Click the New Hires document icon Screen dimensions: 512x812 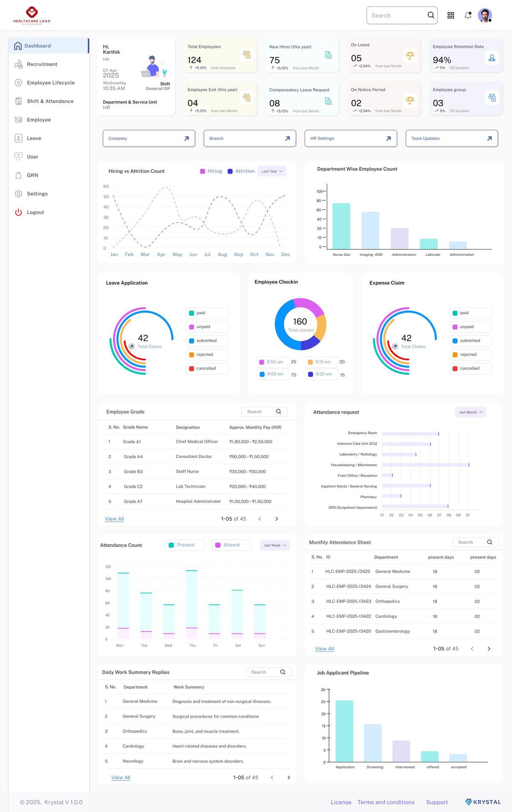(x=328, y=55)
